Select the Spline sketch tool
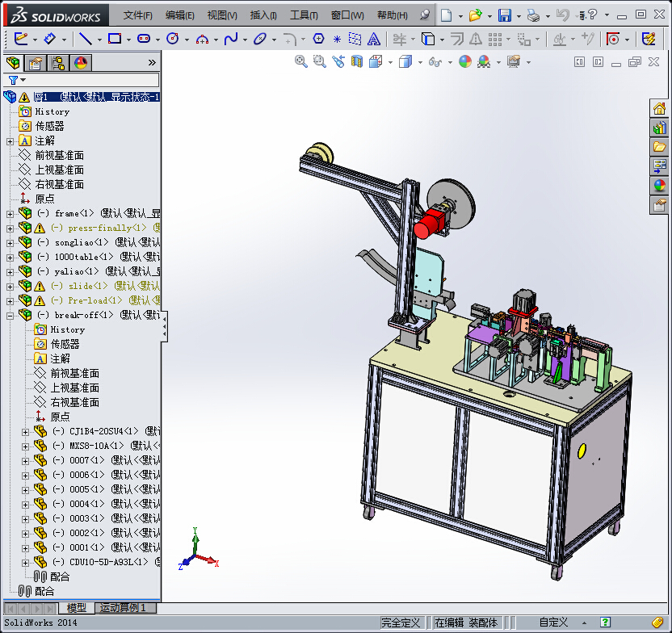 pos(231,39)
